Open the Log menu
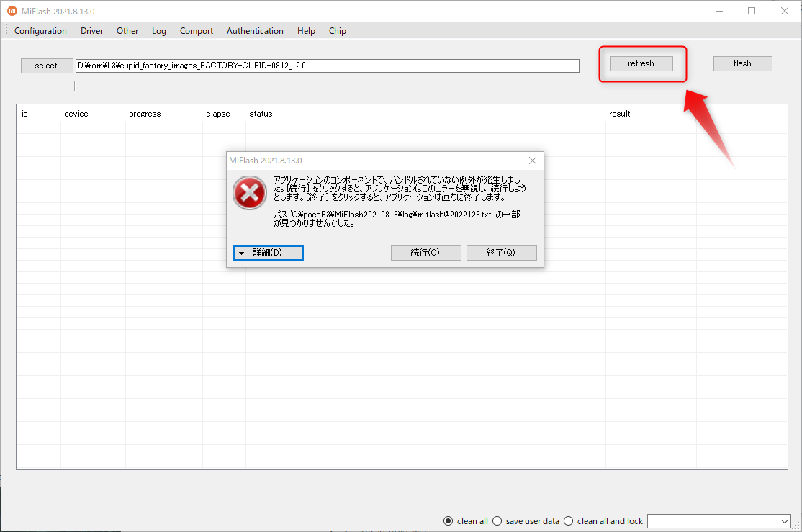The image size is (802, 532). 158,31
